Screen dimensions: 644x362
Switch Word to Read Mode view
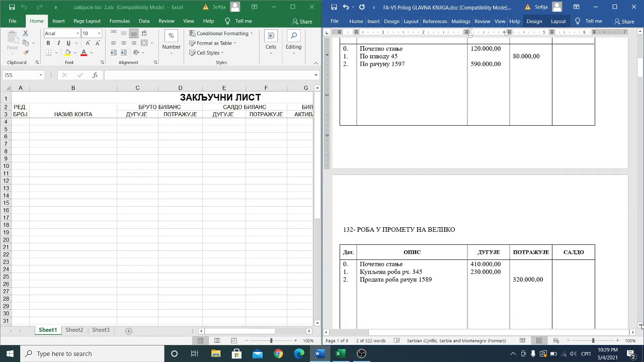point(522,340)
